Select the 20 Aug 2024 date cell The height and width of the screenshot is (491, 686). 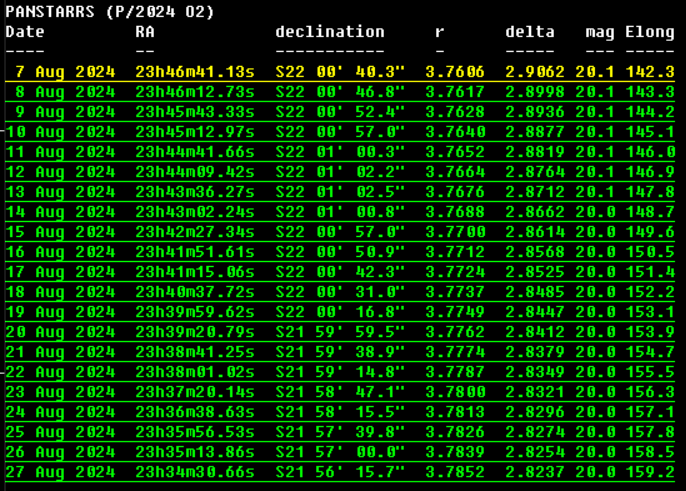tap(61, 332)
